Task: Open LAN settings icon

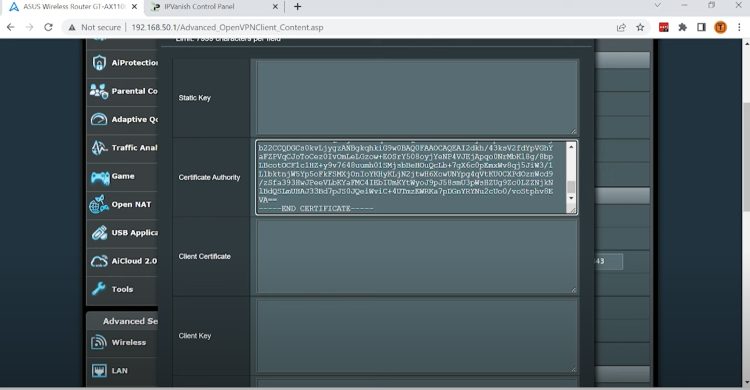Action: pyautogui.click(x=99, y=370)
